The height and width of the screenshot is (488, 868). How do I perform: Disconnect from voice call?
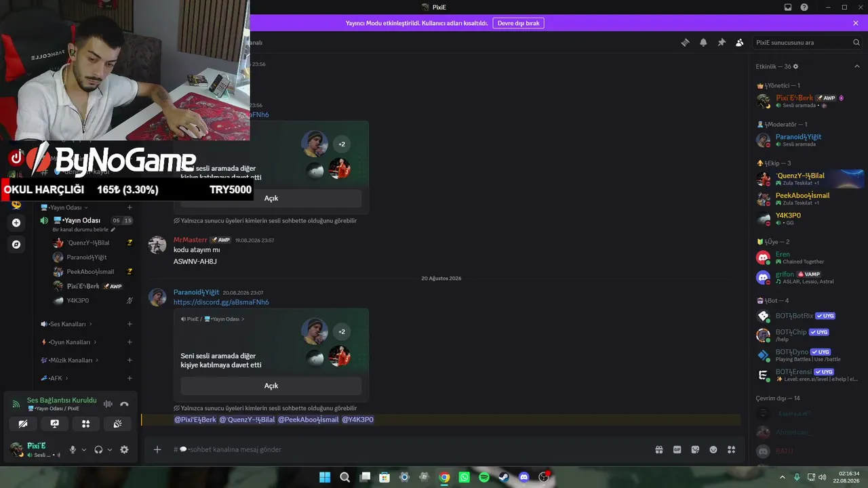coord(124,404)
